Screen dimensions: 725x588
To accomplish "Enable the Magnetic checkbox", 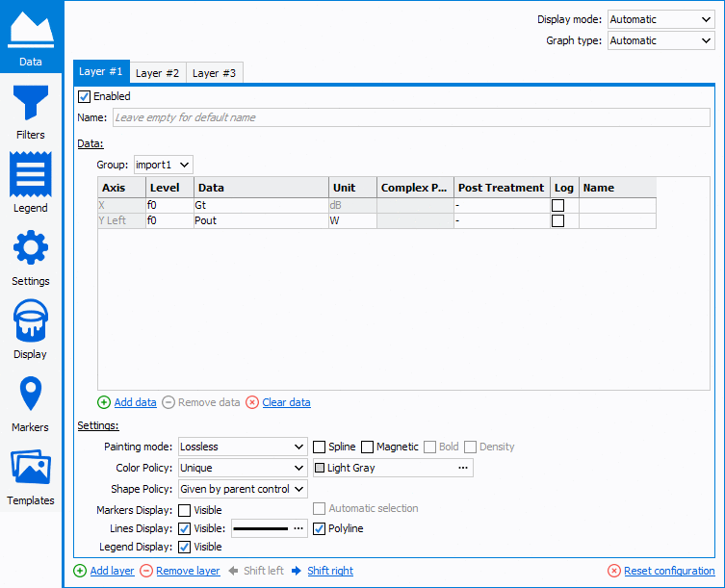I will (367, 447).
